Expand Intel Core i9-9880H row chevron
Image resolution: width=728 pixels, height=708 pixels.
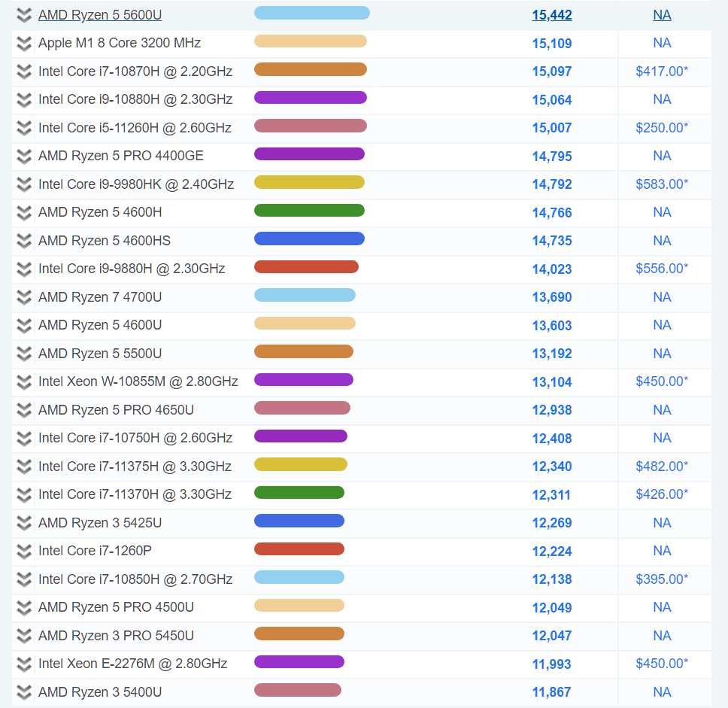click(23, 269)
